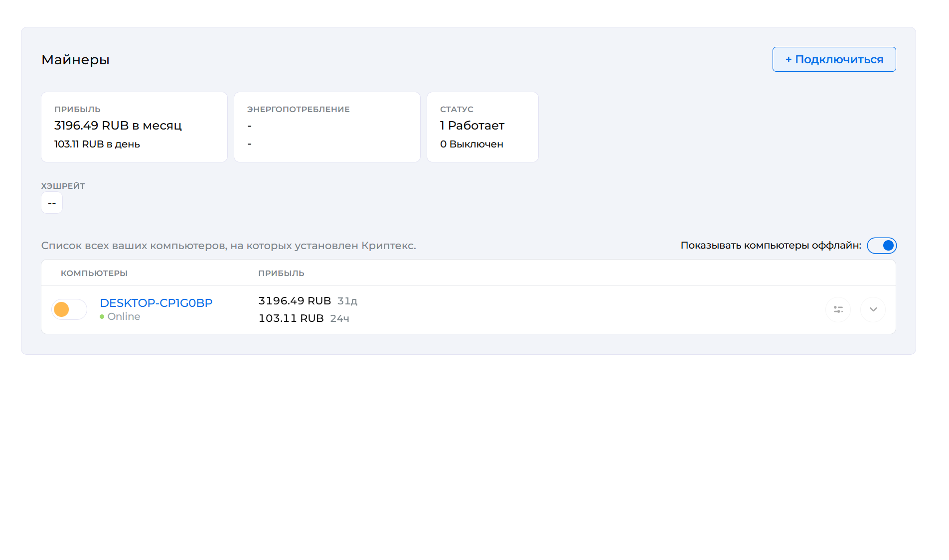
Task: Click the + Подключиться button
Action: click(x=834, y=59)
